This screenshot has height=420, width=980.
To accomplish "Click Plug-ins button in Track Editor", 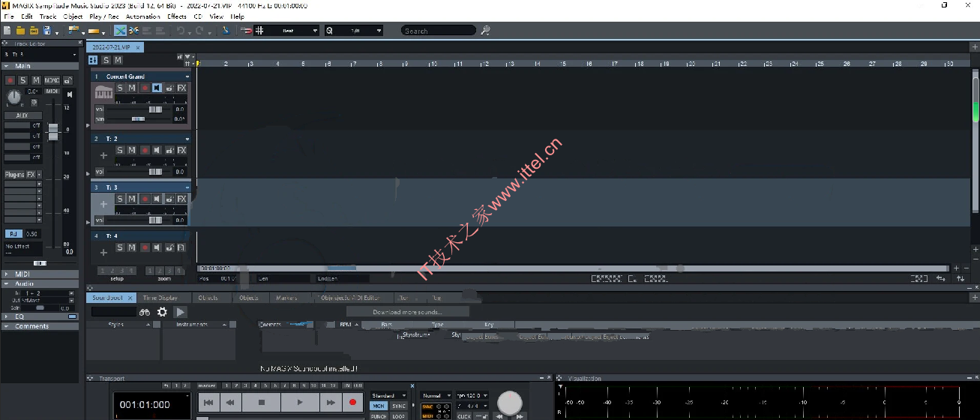I will pyautogui.click(x=15, y=175).
